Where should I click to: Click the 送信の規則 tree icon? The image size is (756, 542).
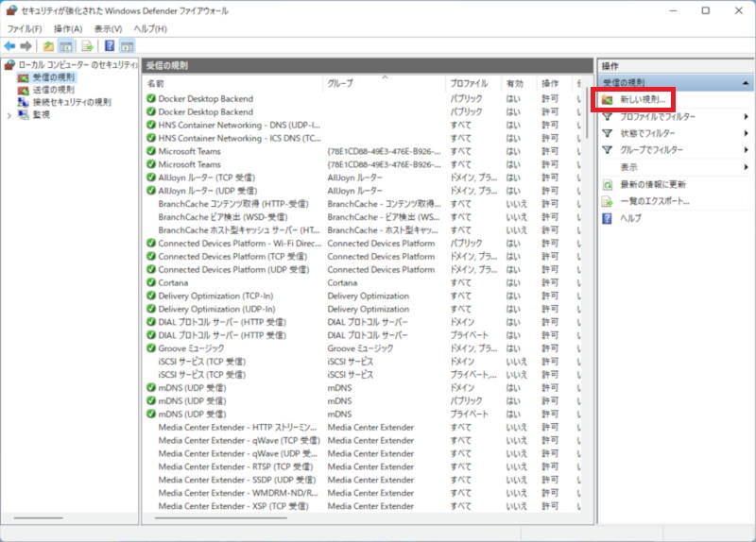pyautogui.click(x=23, y=90)
